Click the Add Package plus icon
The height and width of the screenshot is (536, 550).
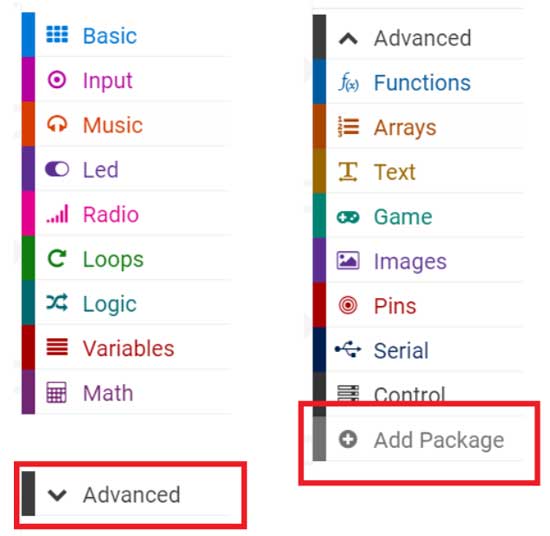coord(348,439)
